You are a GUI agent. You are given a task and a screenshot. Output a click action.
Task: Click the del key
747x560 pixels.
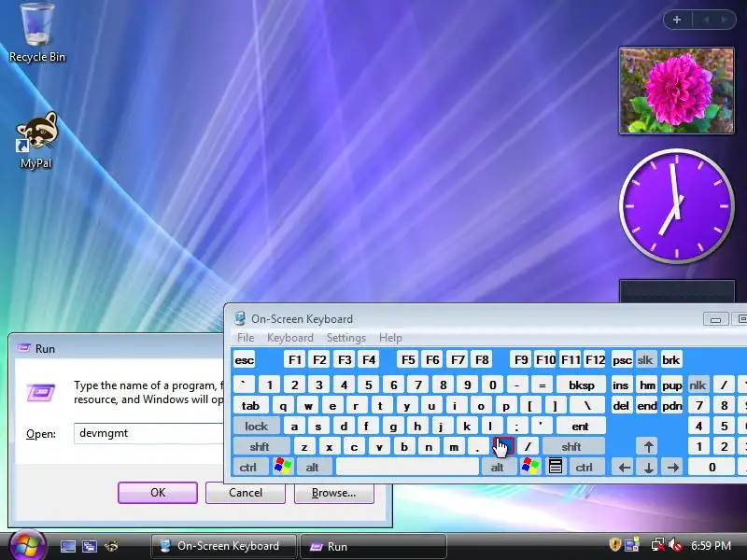pyautogui.click(x=621, y=406)
